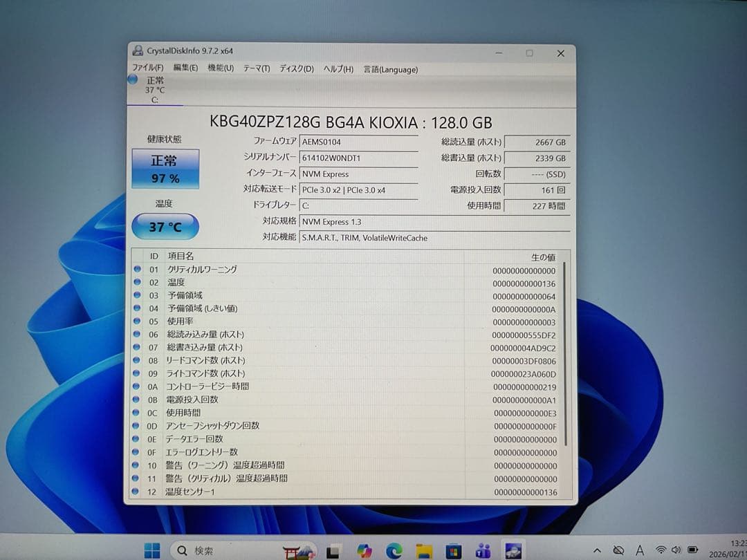Click power on count value 161 回
This screenshot has width=747, height=560.
point(537,190)
